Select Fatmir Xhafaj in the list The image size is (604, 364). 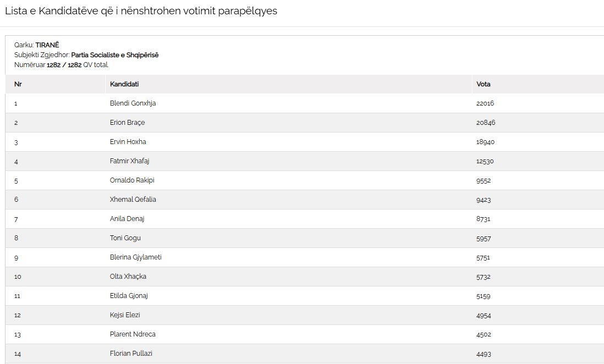(x=129, y=161)
